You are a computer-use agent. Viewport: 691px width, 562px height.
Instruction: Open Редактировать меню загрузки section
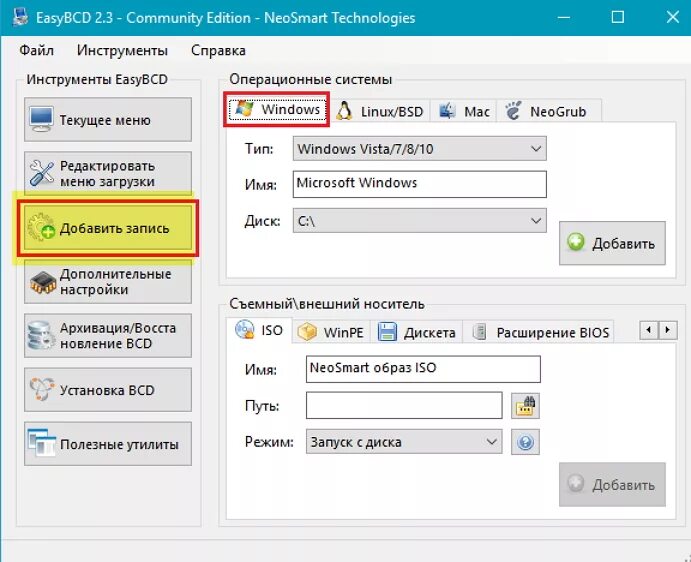click(108, 173)
